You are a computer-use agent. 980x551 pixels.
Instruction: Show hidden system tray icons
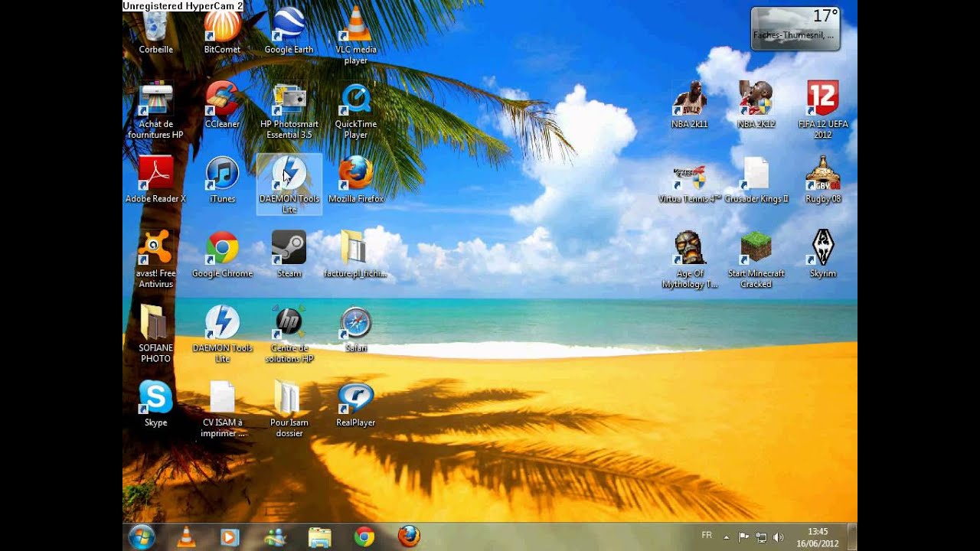[727, 537]
